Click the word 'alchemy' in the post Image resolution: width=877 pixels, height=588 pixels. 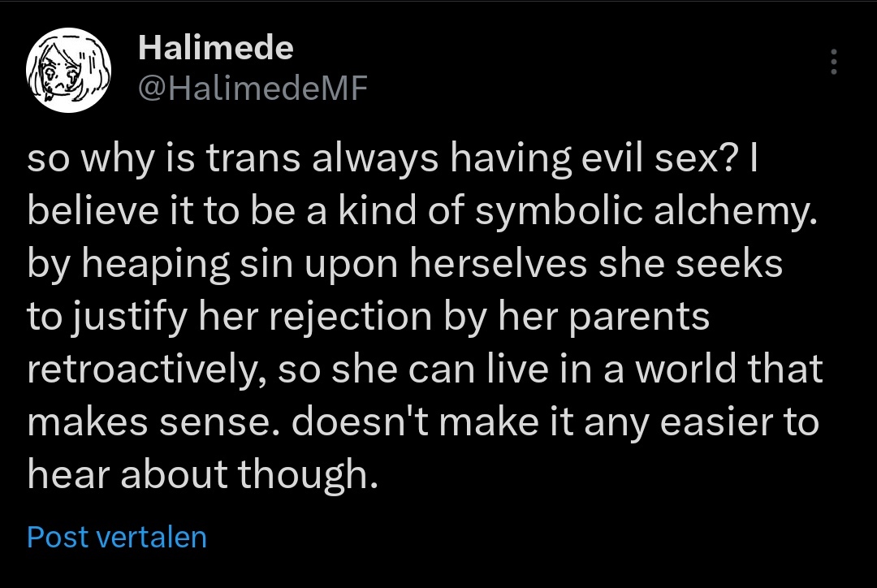pos(735,212)
